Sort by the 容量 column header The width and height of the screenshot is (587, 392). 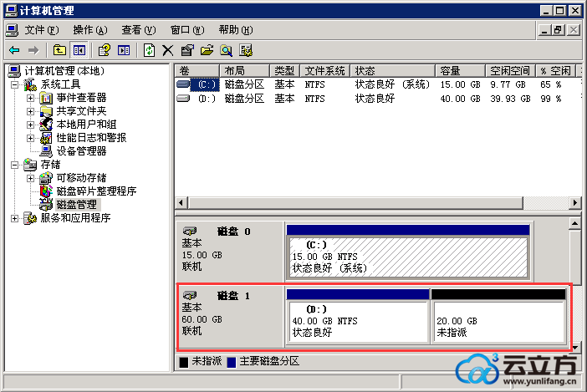(x=461, y=71)
